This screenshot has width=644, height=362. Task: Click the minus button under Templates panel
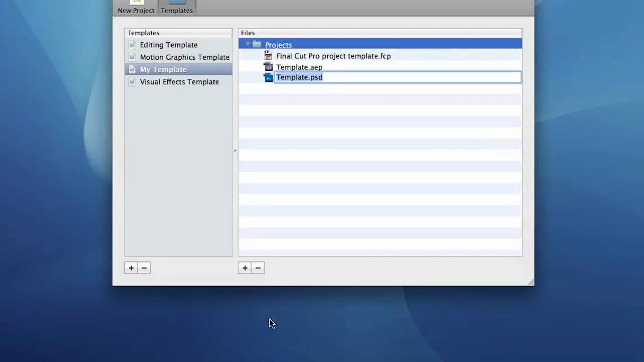coord(144,267)
